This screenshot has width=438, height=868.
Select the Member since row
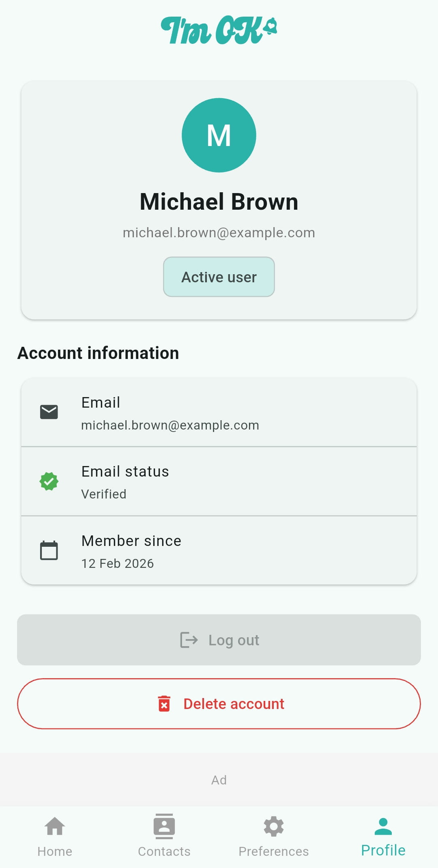[219, 550]
